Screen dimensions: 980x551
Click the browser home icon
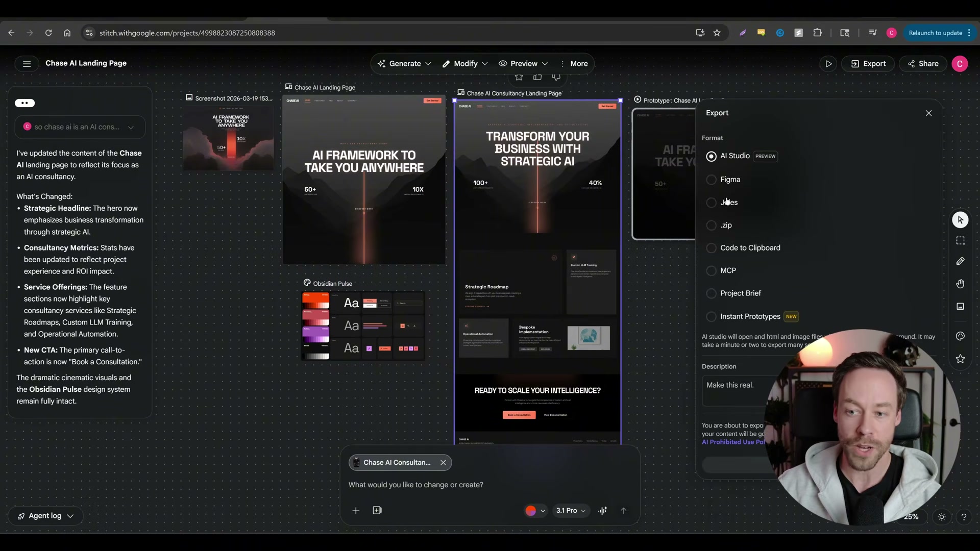click(67, 33)
